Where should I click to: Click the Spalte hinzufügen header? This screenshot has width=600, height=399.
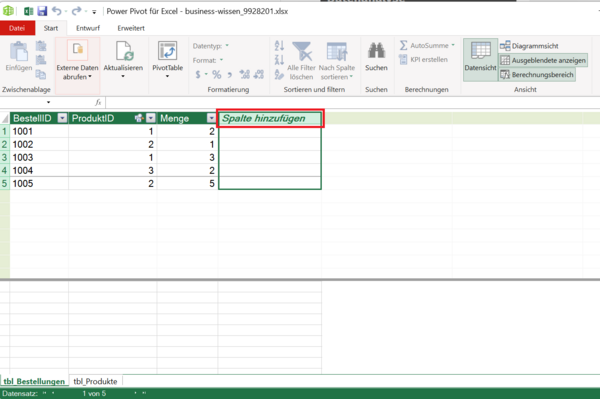pos(270,118)
